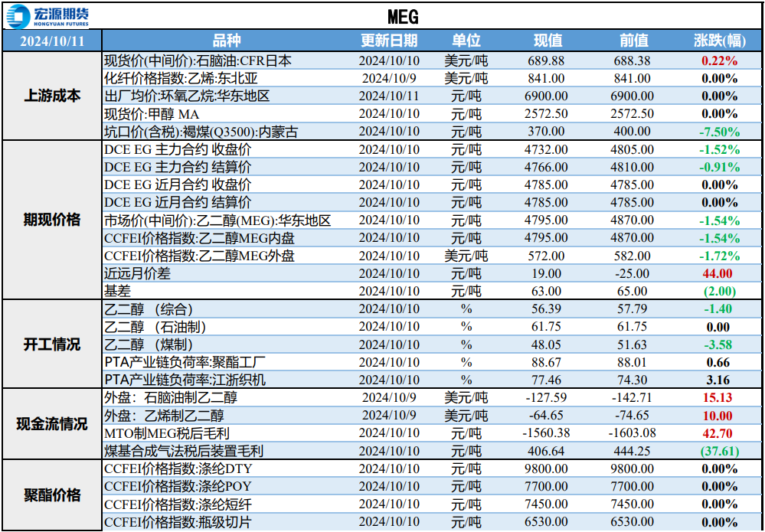Click CCFEI价格指数:乙二醇MEG内盘 row name
765x532 pixels.
pyautogui.click(x=200, y=238)
